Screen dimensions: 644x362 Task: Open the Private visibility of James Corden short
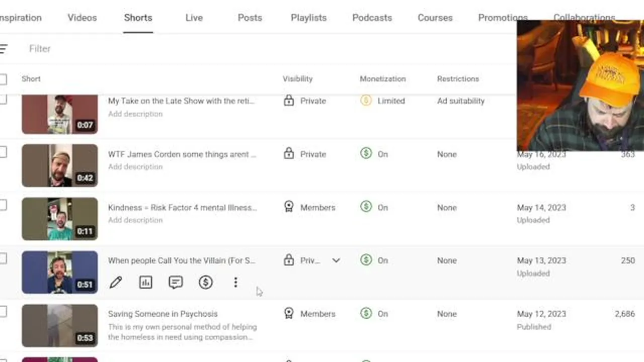pos(306,154)
